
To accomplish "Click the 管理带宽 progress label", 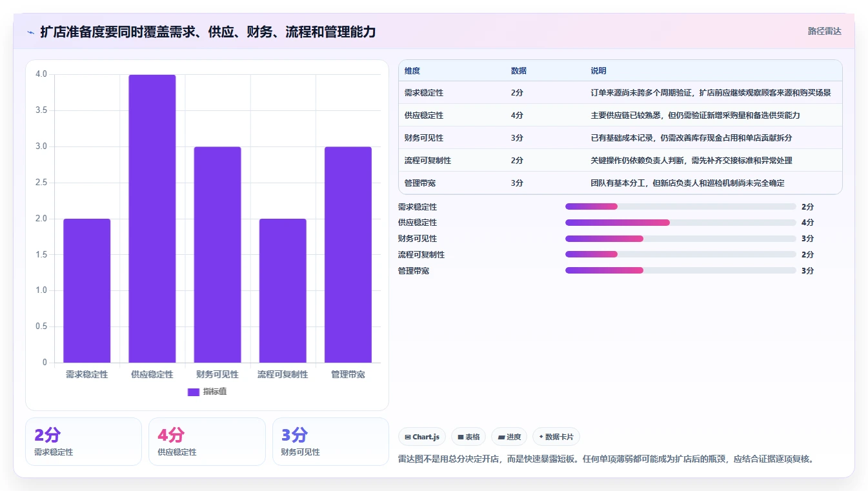I will pos(414,271).
